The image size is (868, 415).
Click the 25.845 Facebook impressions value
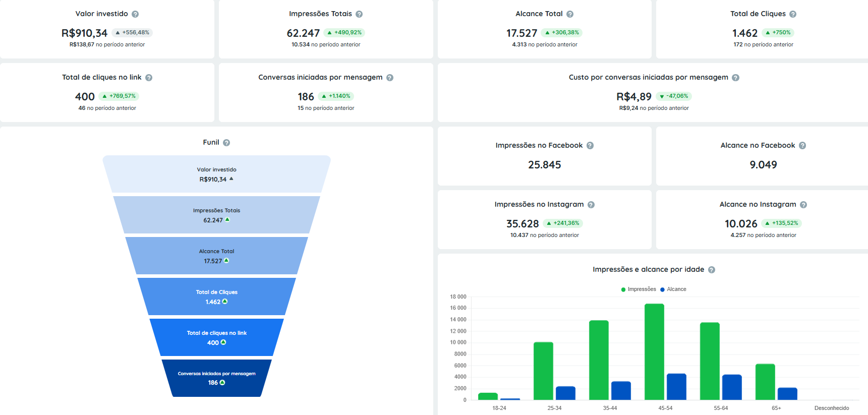point(545,165)
